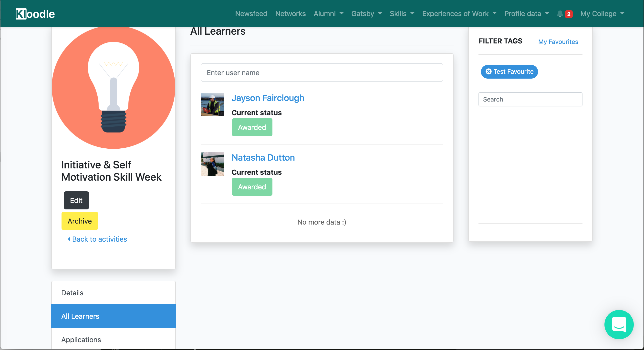The image size is (644, 350).
Task: Click the All Learners page heading
Action: click(218, 31)
